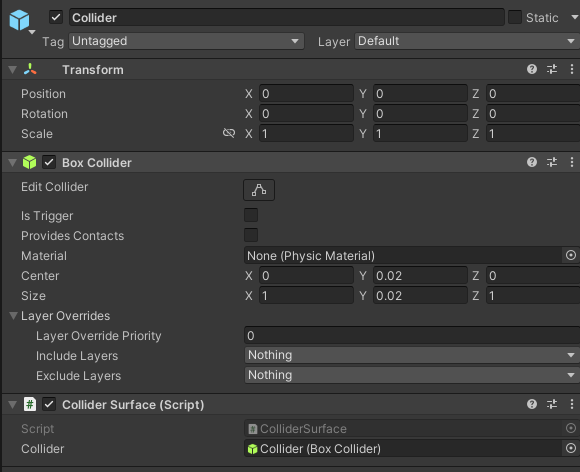
Task: Open Transform preset settings icon
Action: (x=552, y=69)
